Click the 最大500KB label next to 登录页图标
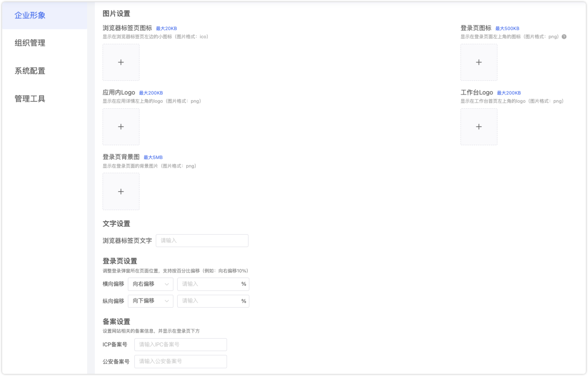The image size is (588, 376). point(507,28)
